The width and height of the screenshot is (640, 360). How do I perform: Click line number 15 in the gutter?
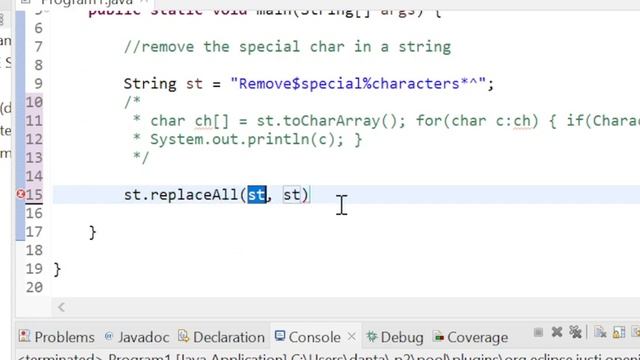[34, 195]
